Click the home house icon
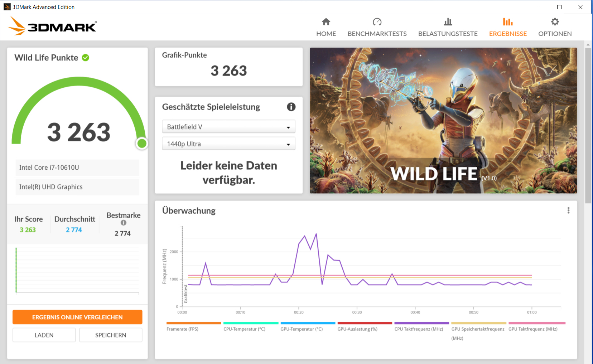The image size is (593, 364). point(326,22)
